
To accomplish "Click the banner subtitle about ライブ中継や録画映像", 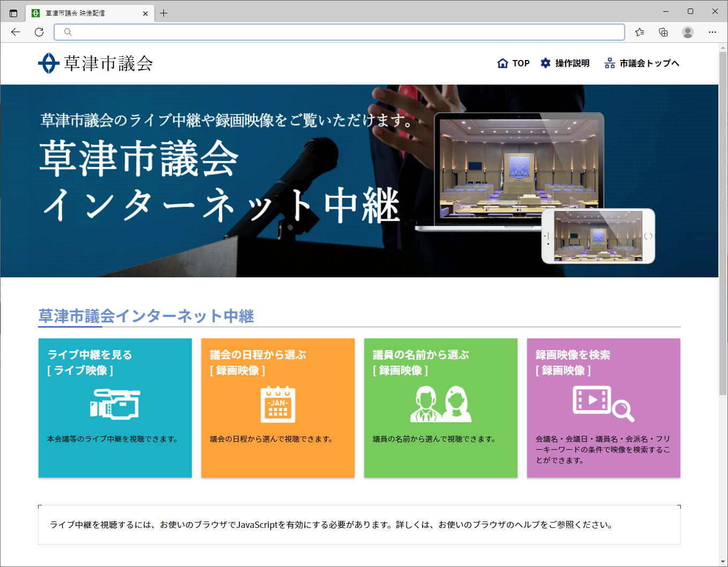I will pos(227,120).
